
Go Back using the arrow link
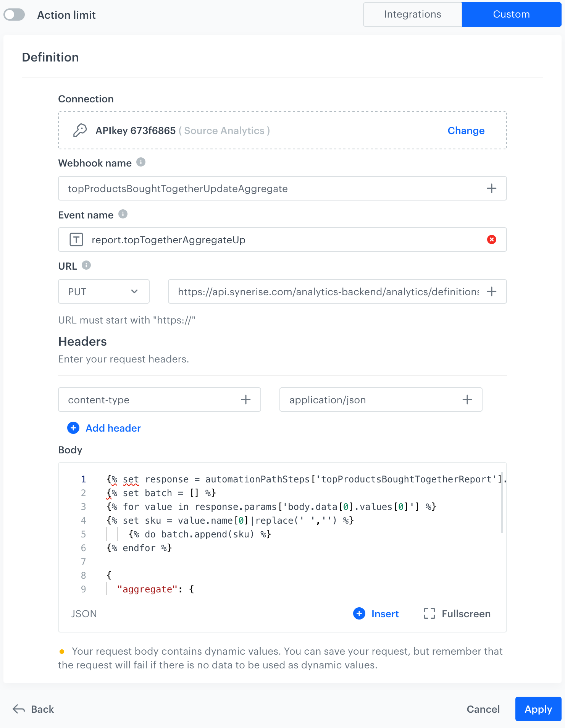point(34,709)
